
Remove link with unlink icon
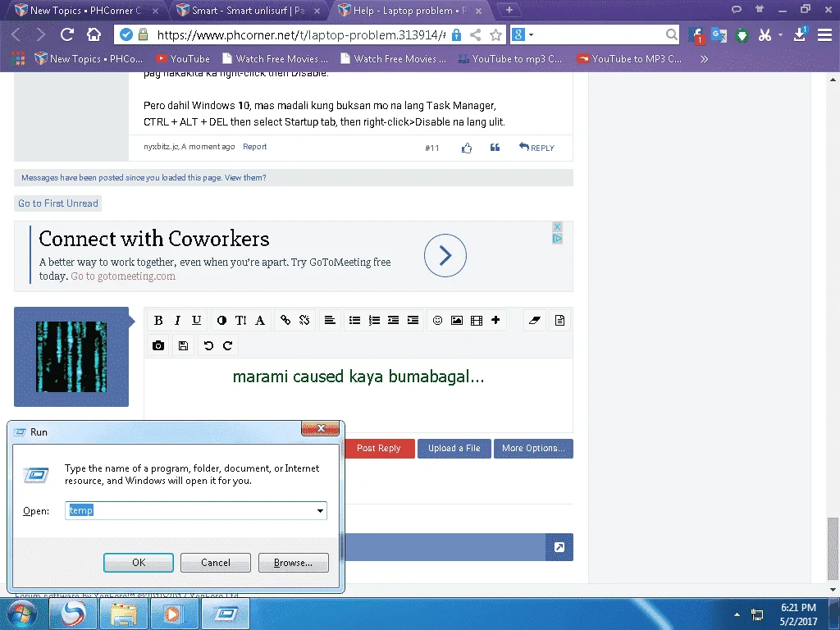point(304,321)
